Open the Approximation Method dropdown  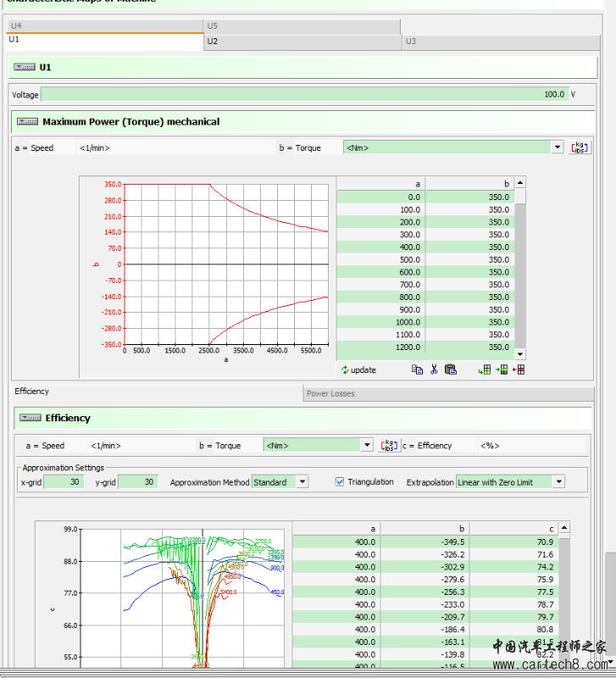[x=302, y=481]
